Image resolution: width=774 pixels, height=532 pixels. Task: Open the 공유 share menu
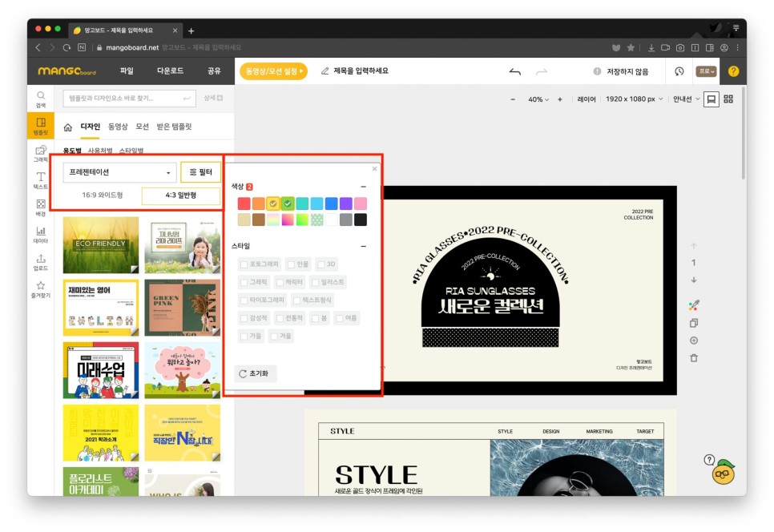pos(214,71)
